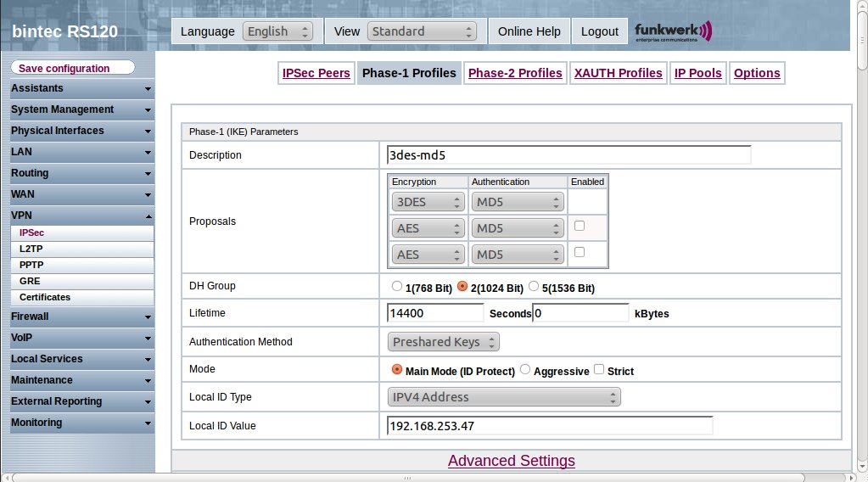868x482 pixels.
Task: Enable the second AES proposal checkbox
Action: 580,252
